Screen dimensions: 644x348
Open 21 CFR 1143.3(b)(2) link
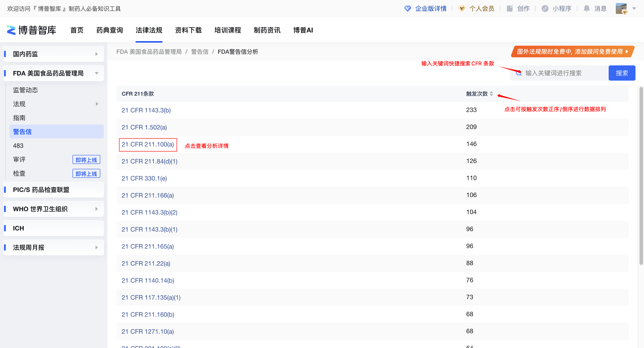click(149, 212)
